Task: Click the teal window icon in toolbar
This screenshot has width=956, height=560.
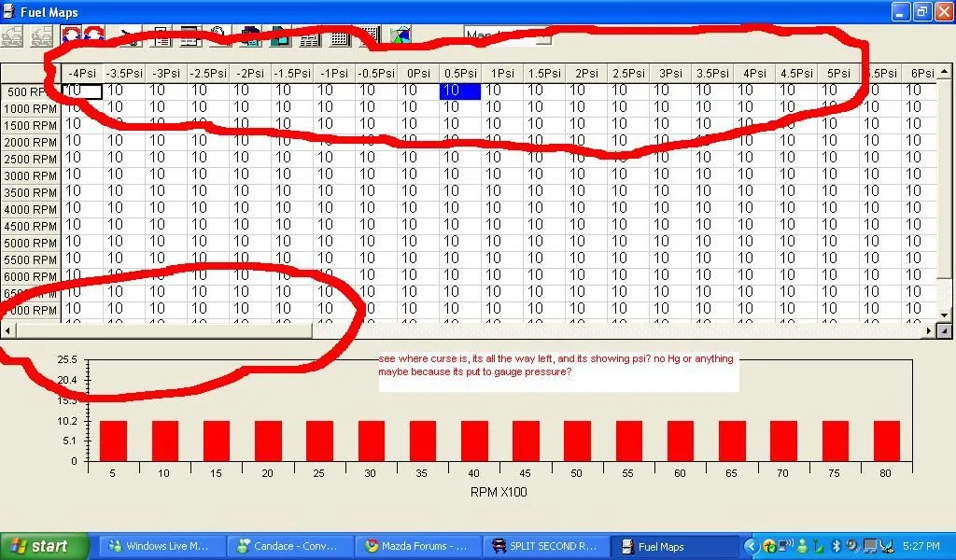Action: 280,37
